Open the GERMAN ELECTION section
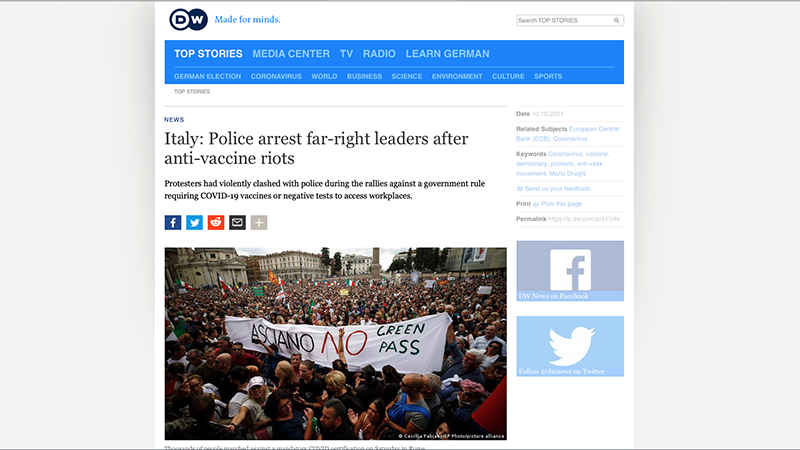 [x=207, y=77]
